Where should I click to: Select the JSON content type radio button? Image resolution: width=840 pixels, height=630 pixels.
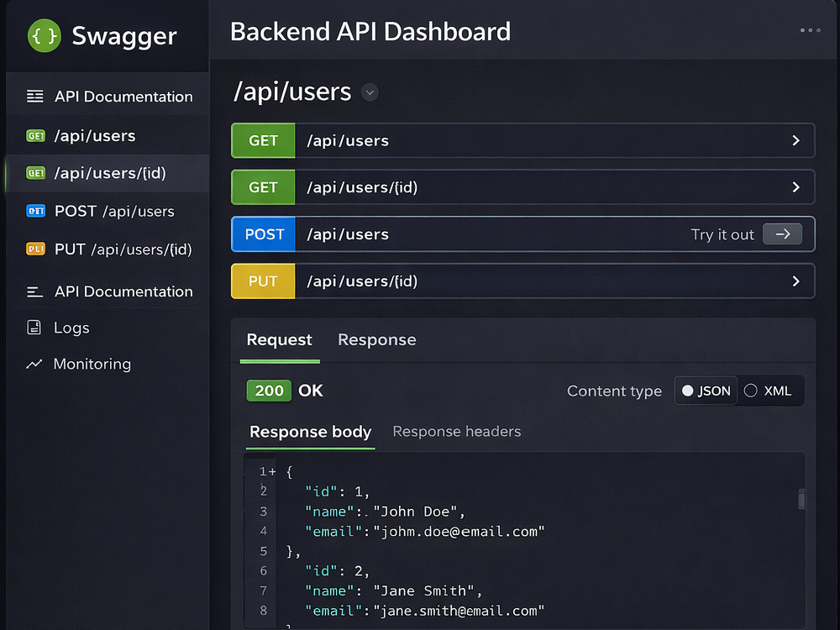pos(687,391)
